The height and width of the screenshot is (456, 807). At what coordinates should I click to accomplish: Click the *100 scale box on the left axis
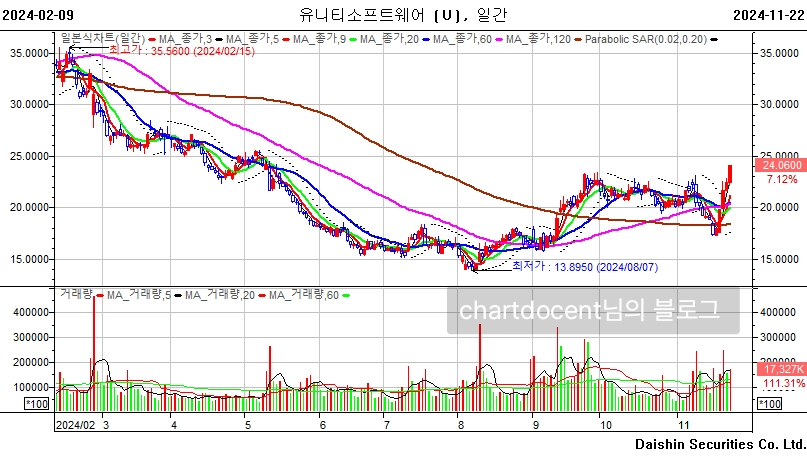(37, 404)
